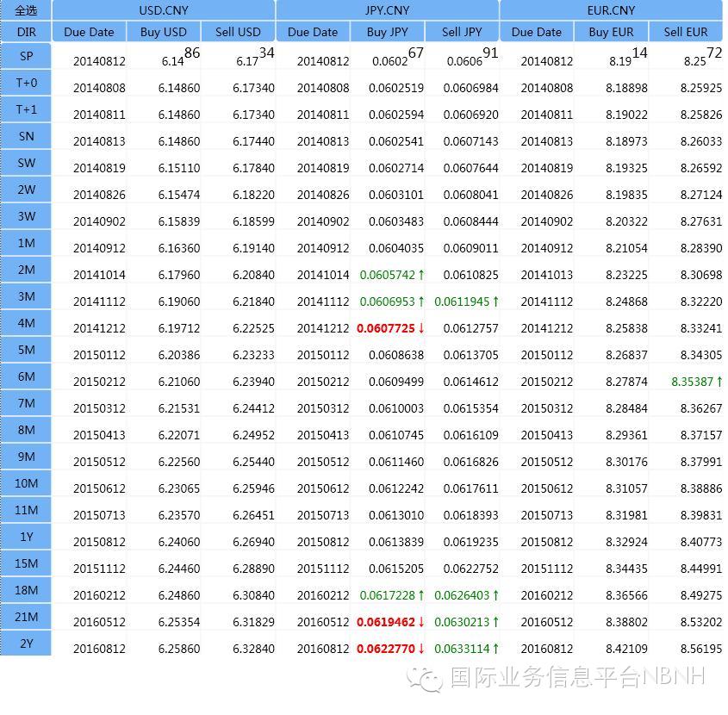Click the Sell EUR value 8.56195

[x=701, y=649]
